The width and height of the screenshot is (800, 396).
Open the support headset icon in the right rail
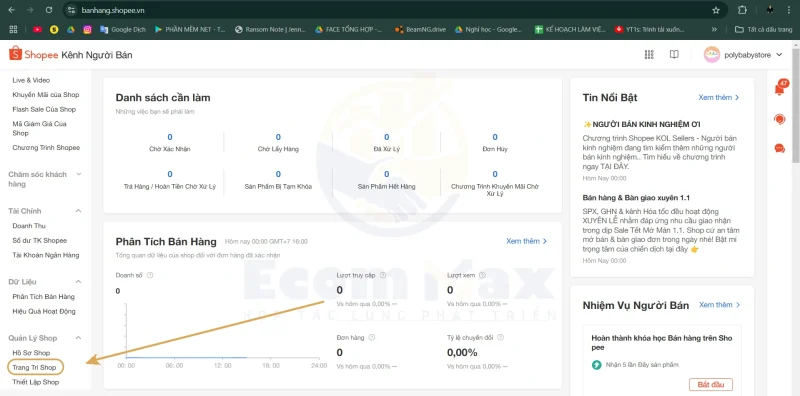(780, 119)
